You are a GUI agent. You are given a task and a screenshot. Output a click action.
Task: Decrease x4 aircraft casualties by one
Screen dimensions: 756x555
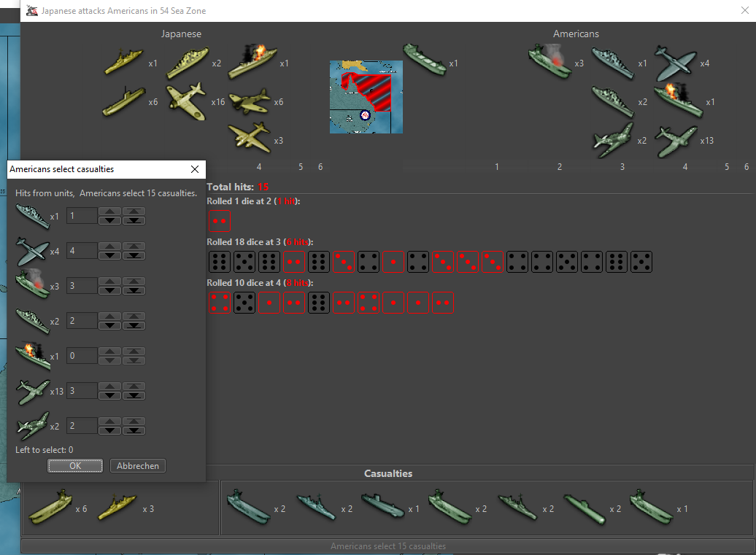(x=109, y=255)
